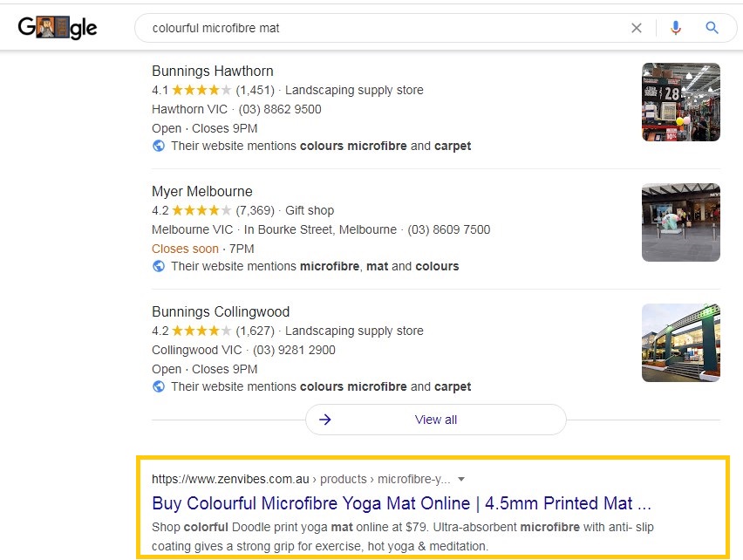Image resolution: width=743 pixels, height=560 pixels.
Task: Click the Google doodle logo
Action: tap(58, 28)
